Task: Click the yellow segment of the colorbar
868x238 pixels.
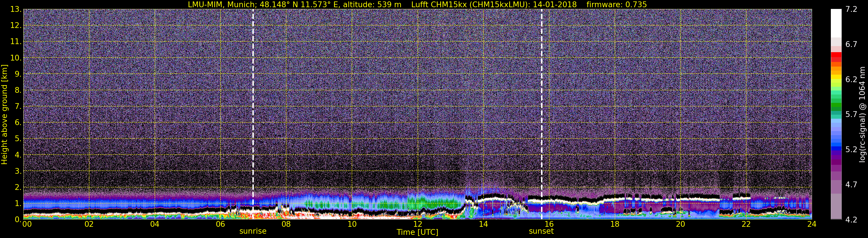Action: [x=836, y=78]
